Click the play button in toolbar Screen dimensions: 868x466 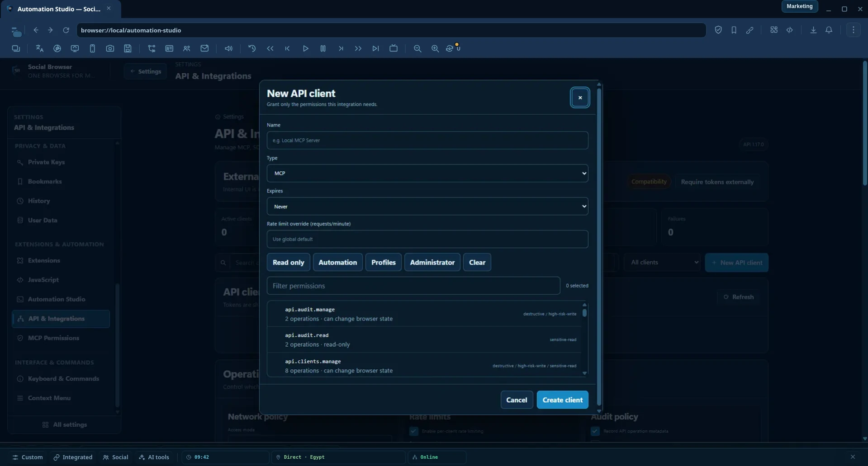(305, 48)
